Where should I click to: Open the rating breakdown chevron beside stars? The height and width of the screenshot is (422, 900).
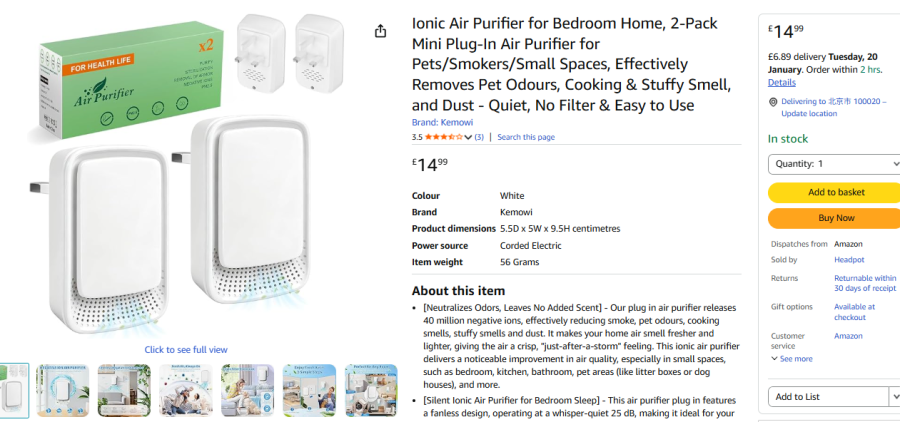[x=468, y=137]
